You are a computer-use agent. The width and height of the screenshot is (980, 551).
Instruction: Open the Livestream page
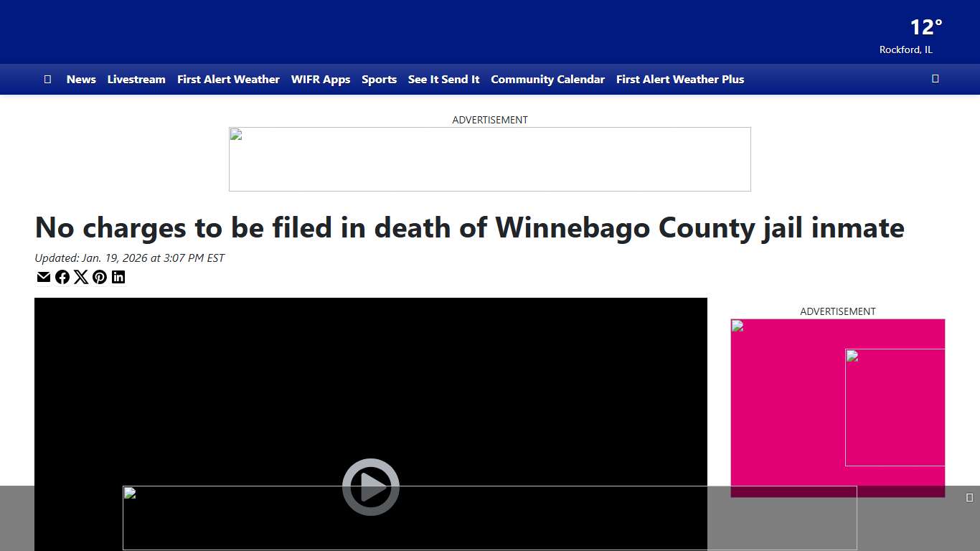coord(136,80)
